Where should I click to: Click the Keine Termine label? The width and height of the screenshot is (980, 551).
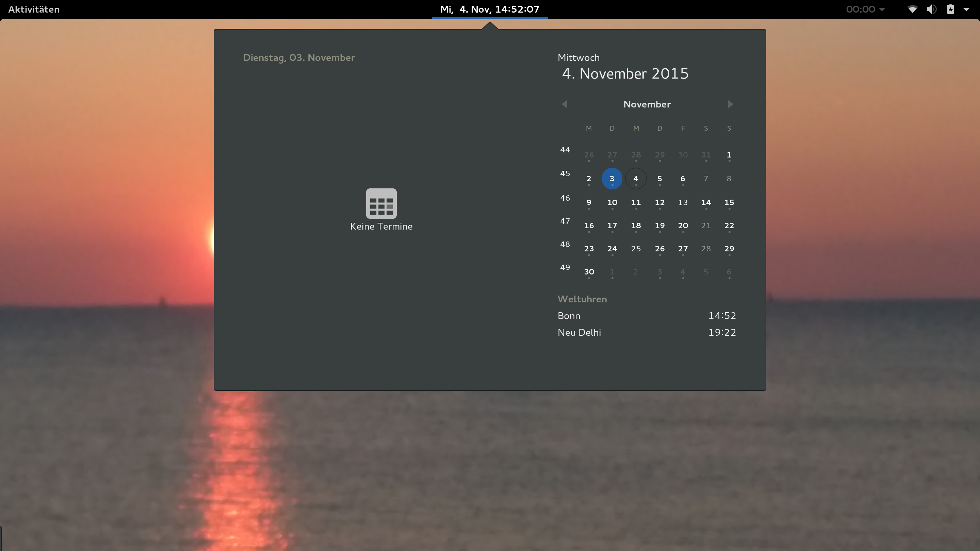coord(381,227)
